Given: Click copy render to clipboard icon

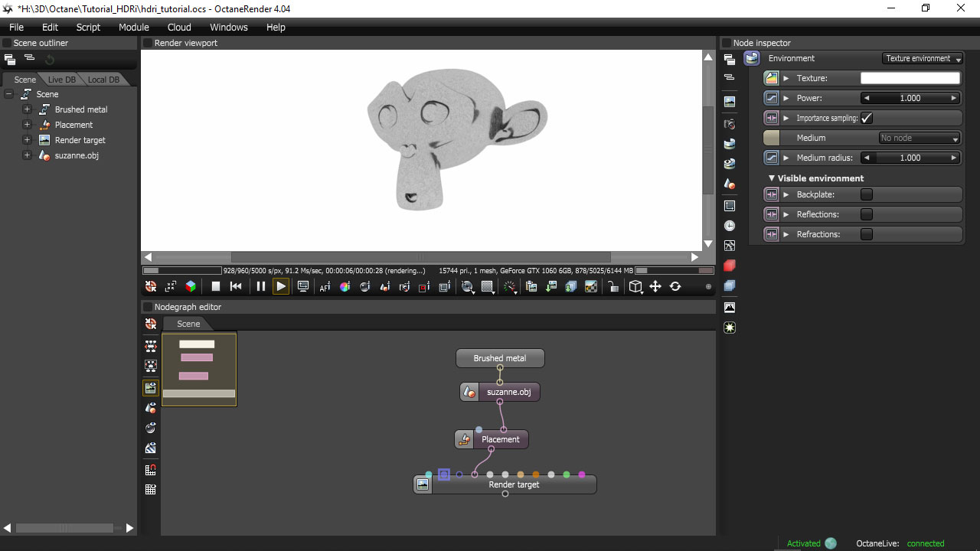Looking at the screenshot, I should point(531,286).
